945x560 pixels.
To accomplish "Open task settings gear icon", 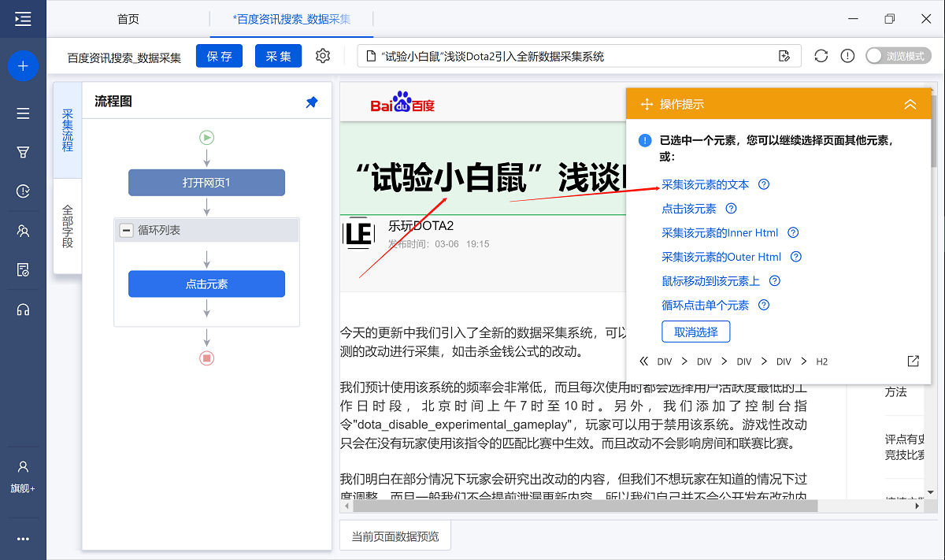I will [323, 56].
